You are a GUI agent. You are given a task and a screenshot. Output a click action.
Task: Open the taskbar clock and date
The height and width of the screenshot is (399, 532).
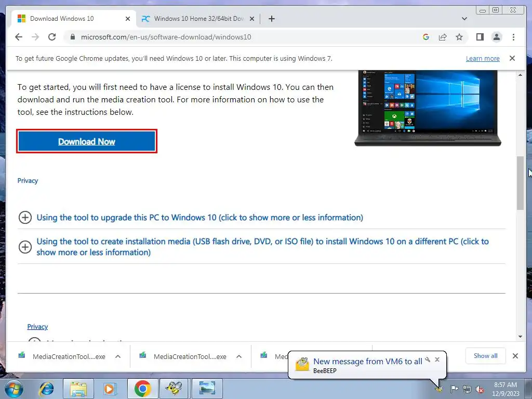506,389
